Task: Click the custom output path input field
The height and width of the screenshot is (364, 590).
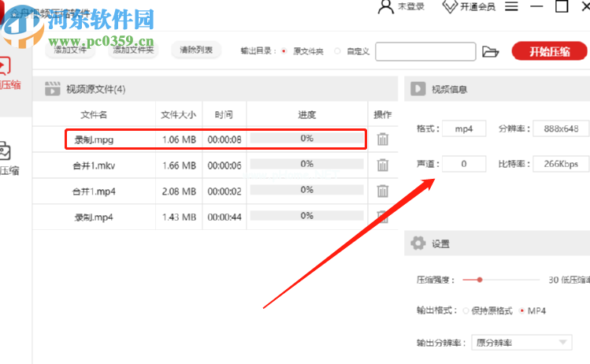Action: pyautogui.click(x=425, y=51)
